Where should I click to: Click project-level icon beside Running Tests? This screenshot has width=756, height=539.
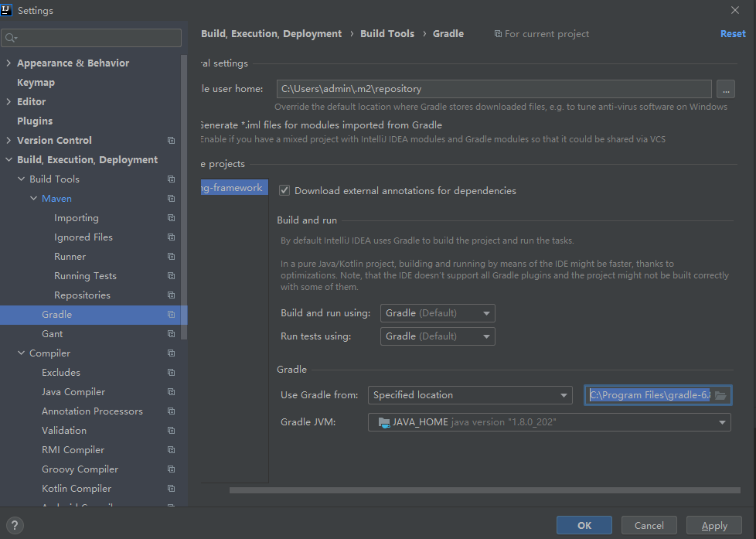pos(171,276)
